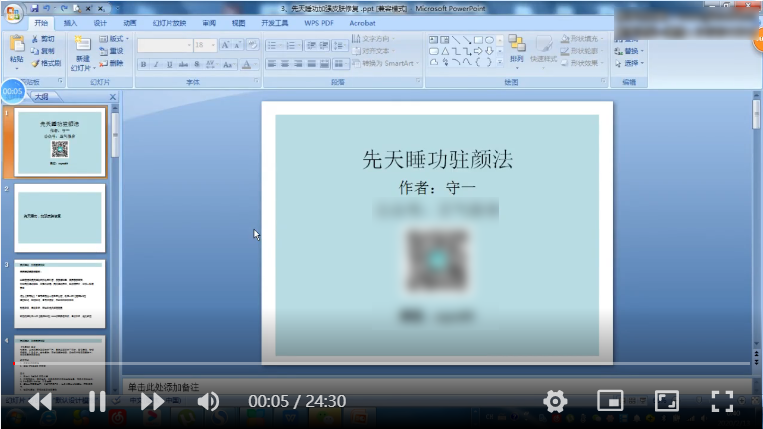Viewport: 763px width, 429px height.
Task: Open the Acrobat tab
Action: point(363,23)
